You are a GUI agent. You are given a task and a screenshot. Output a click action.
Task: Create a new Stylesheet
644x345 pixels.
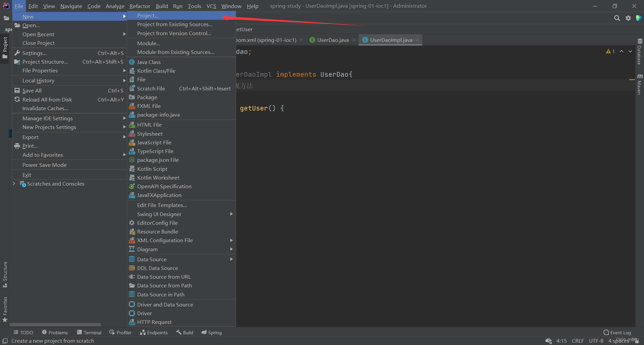[181, 134]
